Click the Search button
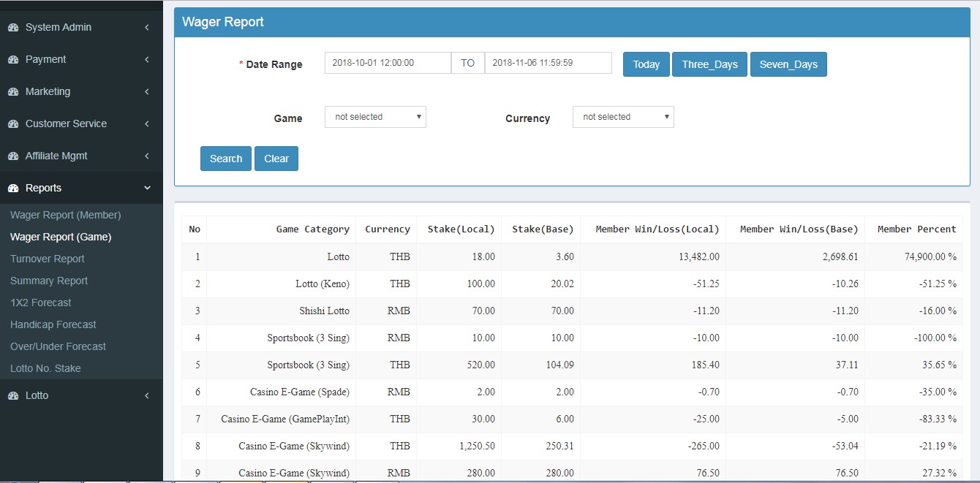This screenshot has height=483, width=980. [x=226, y=159]
